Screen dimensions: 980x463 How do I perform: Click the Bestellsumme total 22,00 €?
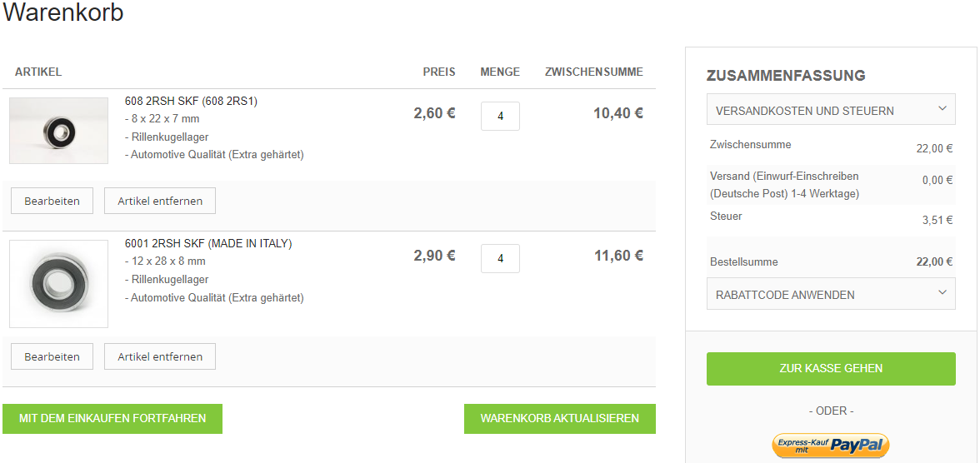933,262
